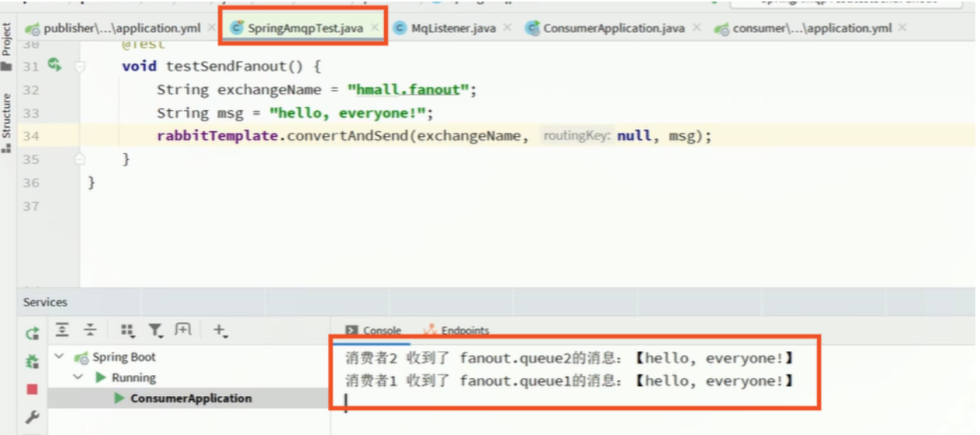
Task: Open the Add Service plus dropdown
Action: click(x=220, y=331)
